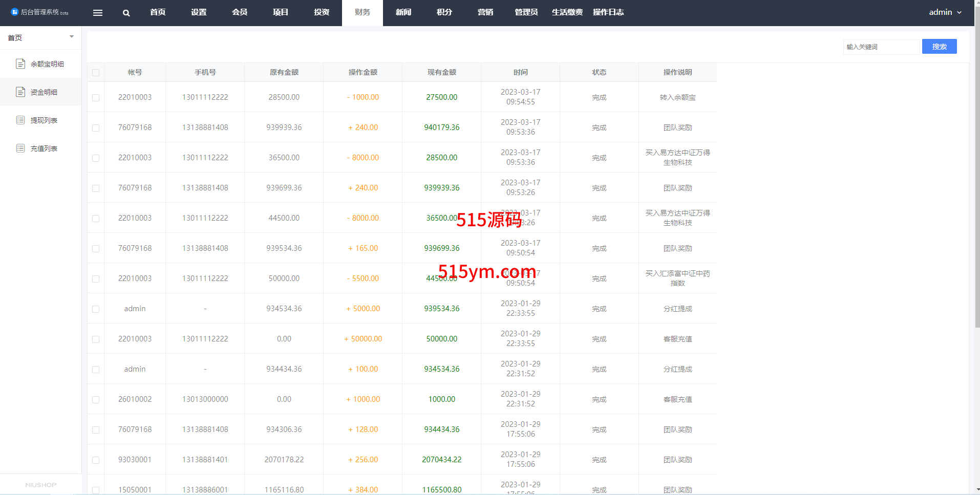Toggle the select-all checkbox in table header
The height and width of the screenshot is (495, 980).
(x=96, y=73)
